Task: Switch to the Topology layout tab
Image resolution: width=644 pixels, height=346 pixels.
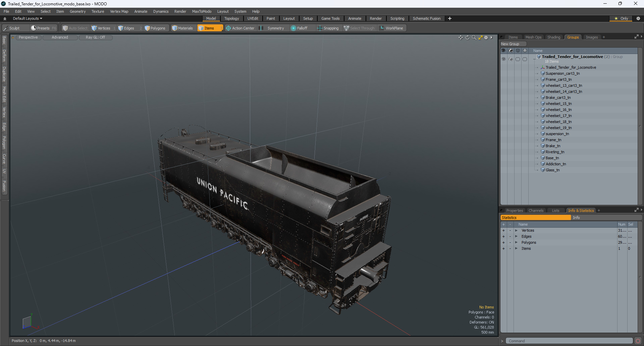Action: tap(232, 18)
